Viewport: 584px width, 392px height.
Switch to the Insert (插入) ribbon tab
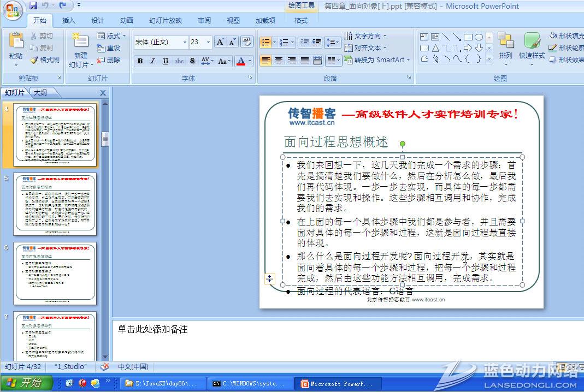(69, 21)
